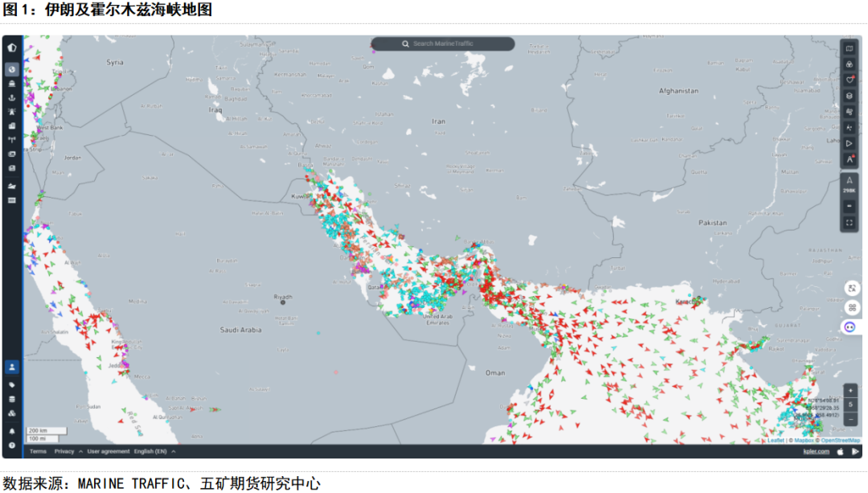Click the Syria label on map
The width and height of the screenshot is (868, 493).
coord(115,63)
